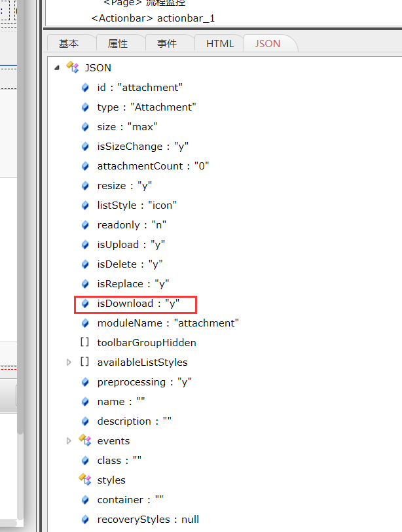Select the moduleName : "attachment" row

coord(168,323)
